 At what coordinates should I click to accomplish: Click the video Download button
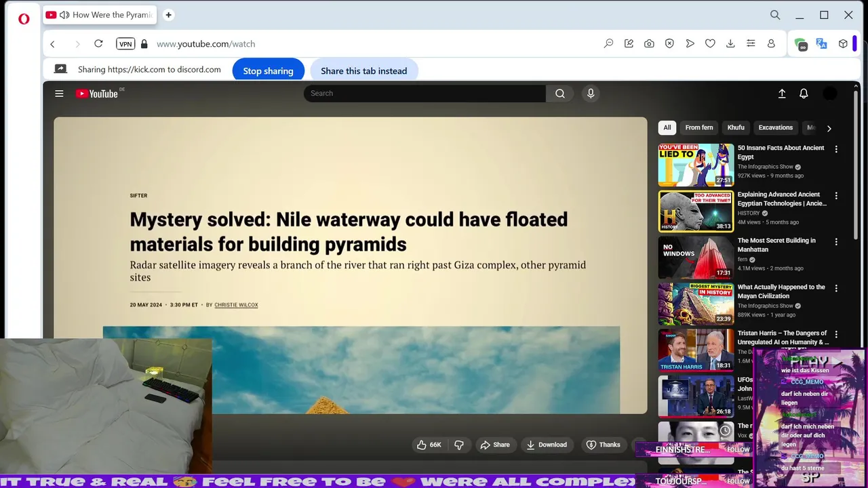click(547, 445)
